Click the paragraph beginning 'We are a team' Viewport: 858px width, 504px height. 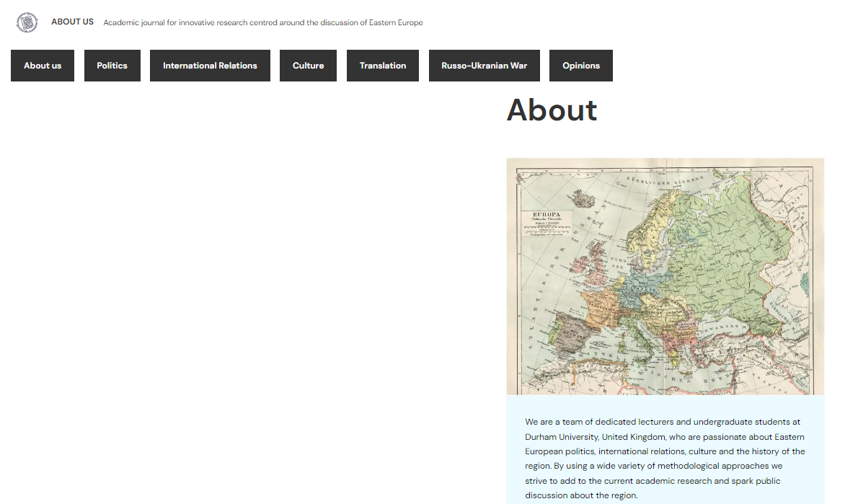tap(665, 459)
